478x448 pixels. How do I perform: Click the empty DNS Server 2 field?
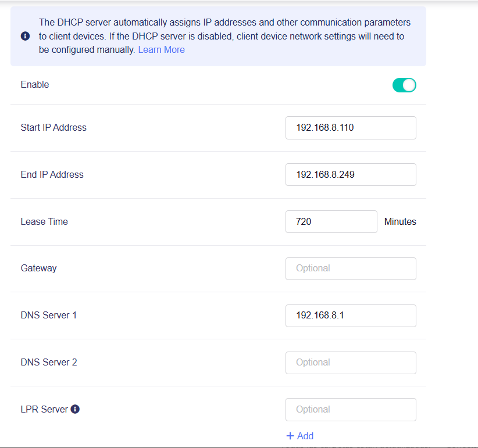click(351, 363)
